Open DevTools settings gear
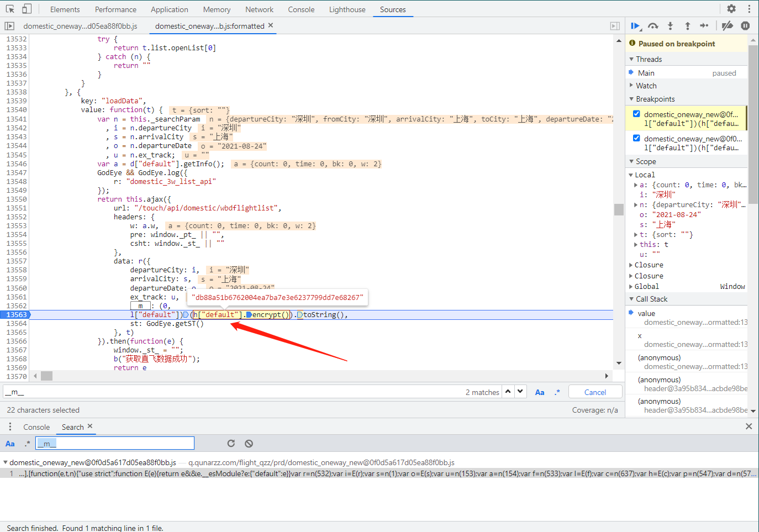The width and height of the screenshot is (759, 532). pos(731,9)
